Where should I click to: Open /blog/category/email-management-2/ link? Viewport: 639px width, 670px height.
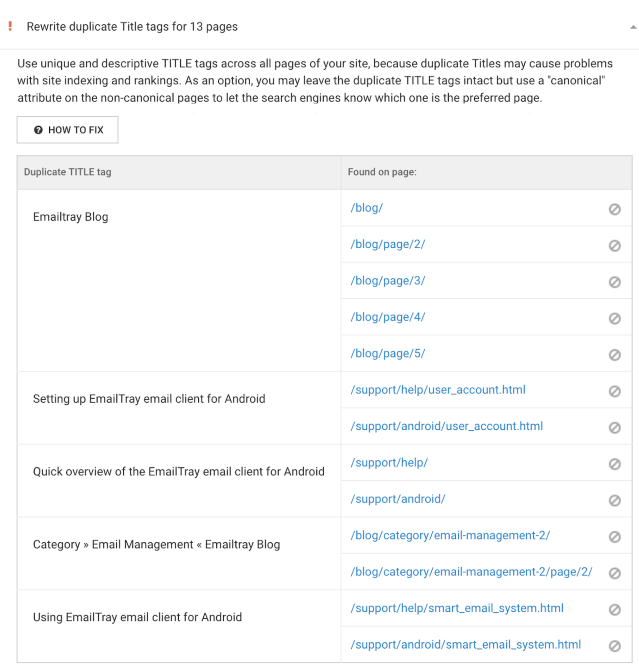pos(450,535)
